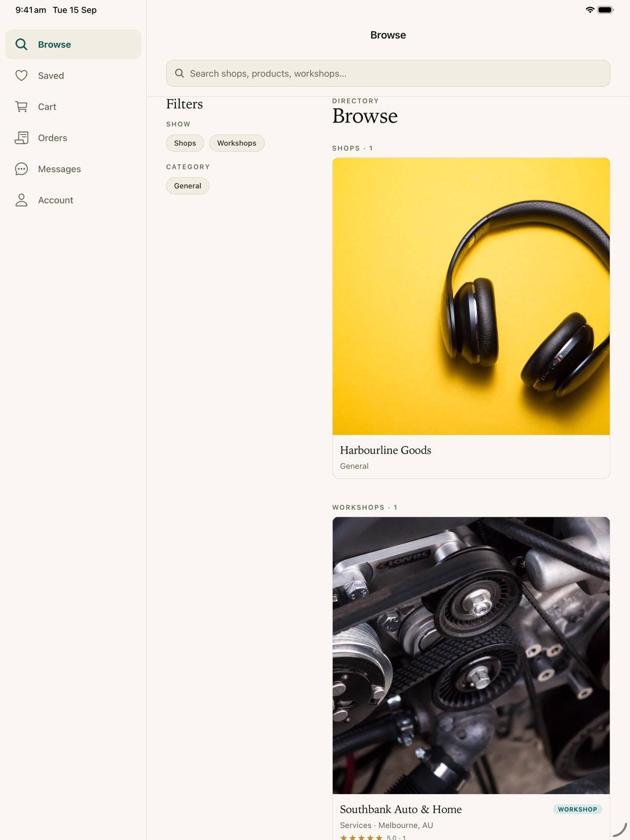Open the headphones photo for Harbourline Goods

471,296
